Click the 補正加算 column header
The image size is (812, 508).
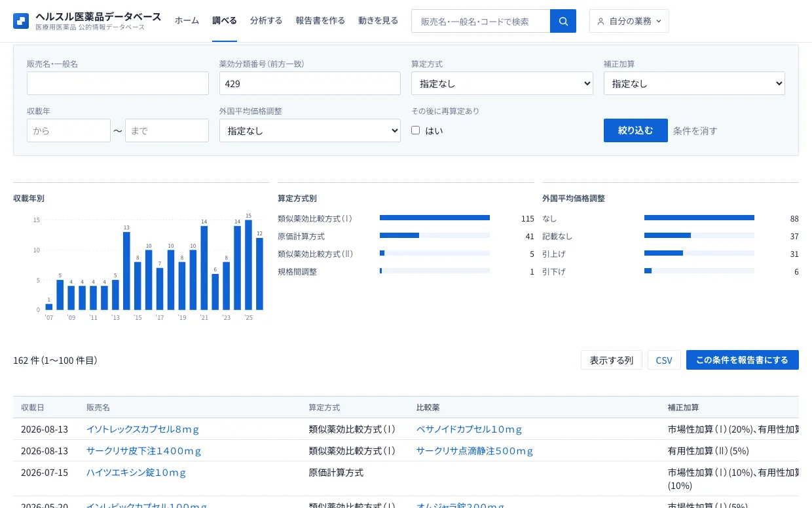[x=684, y=407]
